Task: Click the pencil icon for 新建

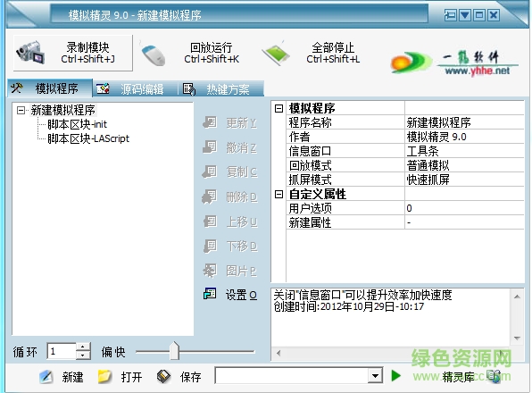Action: point(46,377)
